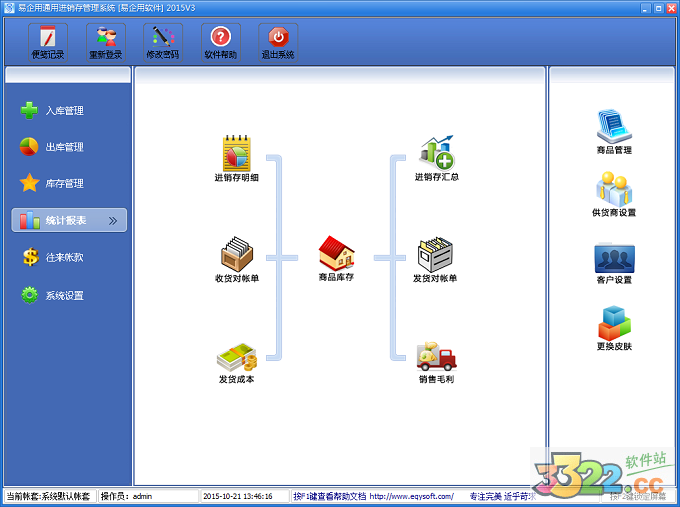The image size is (680, 507).
Task: Open the 收货对帐单 box icon
Action: point(237,259)
